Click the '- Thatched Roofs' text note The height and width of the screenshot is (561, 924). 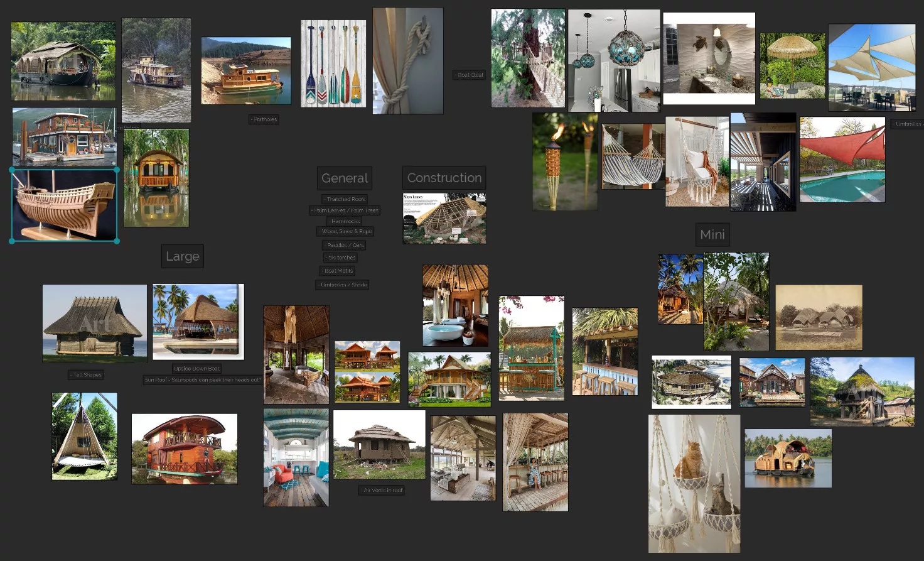[x=345, y=199]
